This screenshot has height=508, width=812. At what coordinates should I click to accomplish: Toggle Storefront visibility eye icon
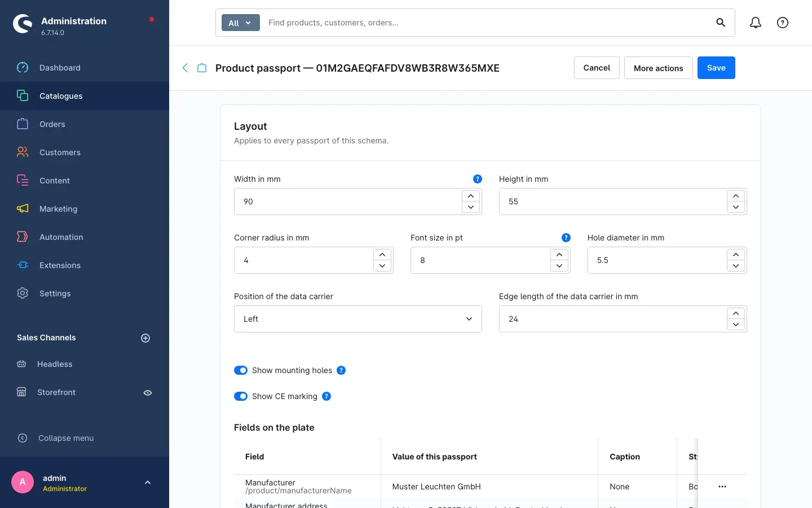(x=148, y=393)
